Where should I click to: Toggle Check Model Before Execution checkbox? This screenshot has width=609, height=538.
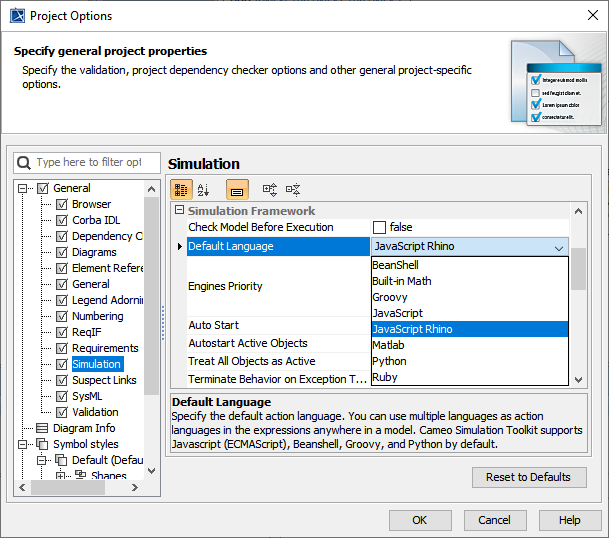pyautogui.click(x=379, y=227)
